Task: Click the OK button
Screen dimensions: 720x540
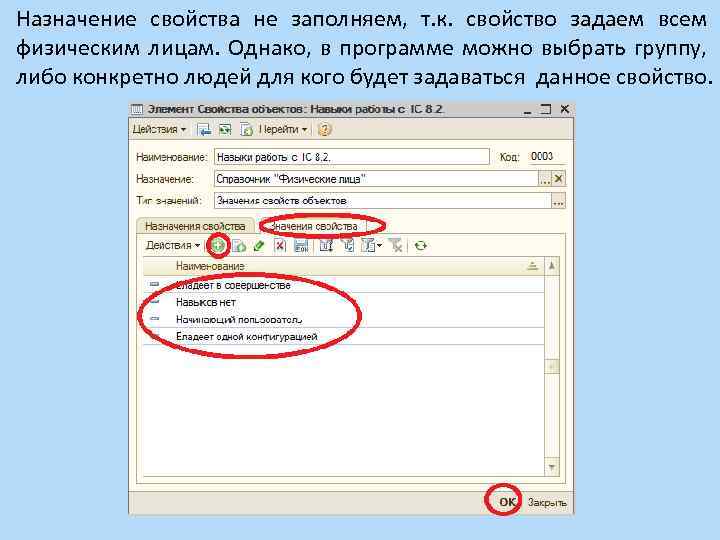Action: [x=507, y=502]
